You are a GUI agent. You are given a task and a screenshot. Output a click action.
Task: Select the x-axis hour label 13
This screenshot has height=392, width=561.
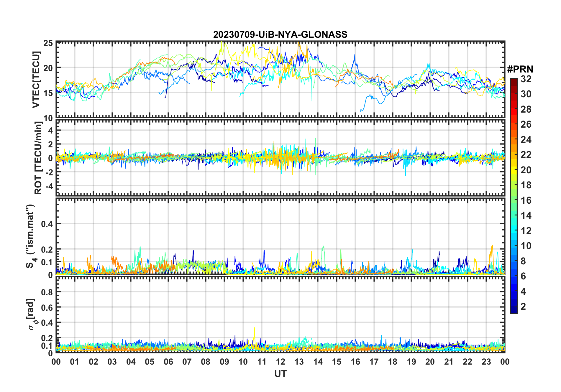point(299,362)
